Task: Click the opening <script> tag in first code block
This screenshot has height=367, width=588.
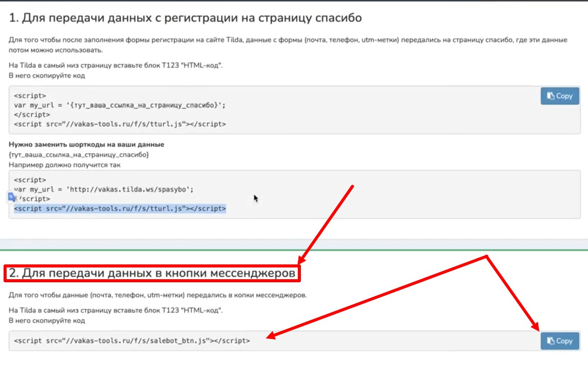Action: point(30,96)
